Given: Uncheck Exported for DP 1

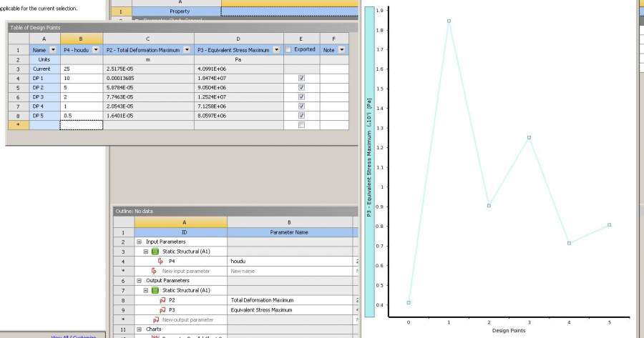Looking at the screenshot, I should click(301, 78).
